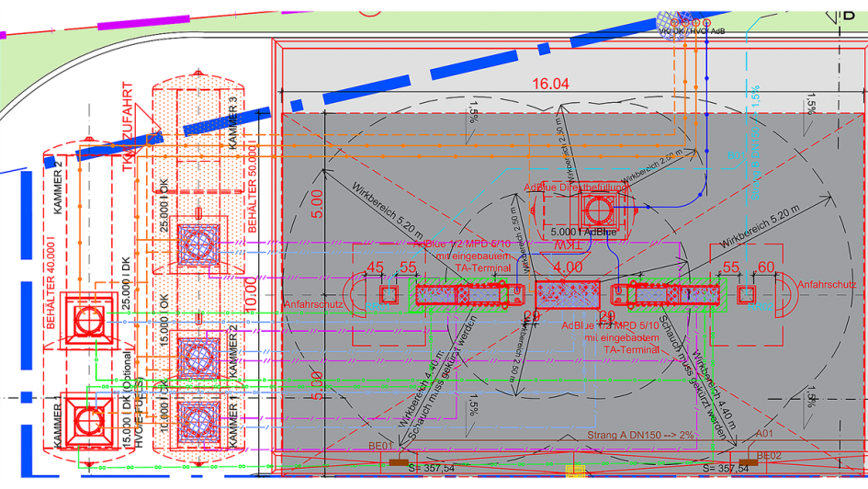
Task: Click the hatched manhole in the 15.000 l OK chamber
Action: pos(198,358)
